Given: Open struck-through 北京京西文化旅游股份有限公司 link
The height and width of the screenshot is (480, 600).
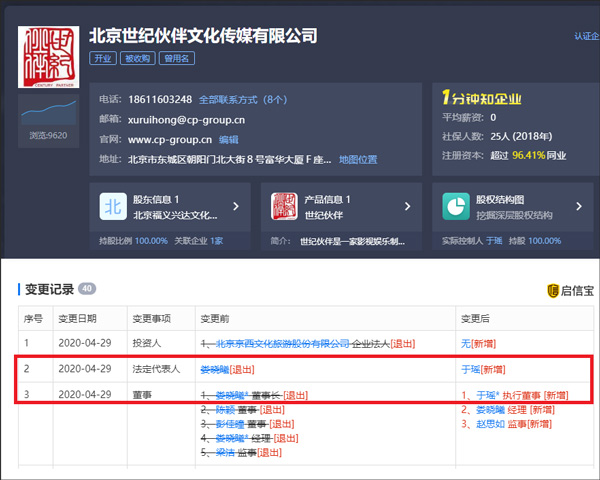Looking at the screenshot, I should click(283, 343).
